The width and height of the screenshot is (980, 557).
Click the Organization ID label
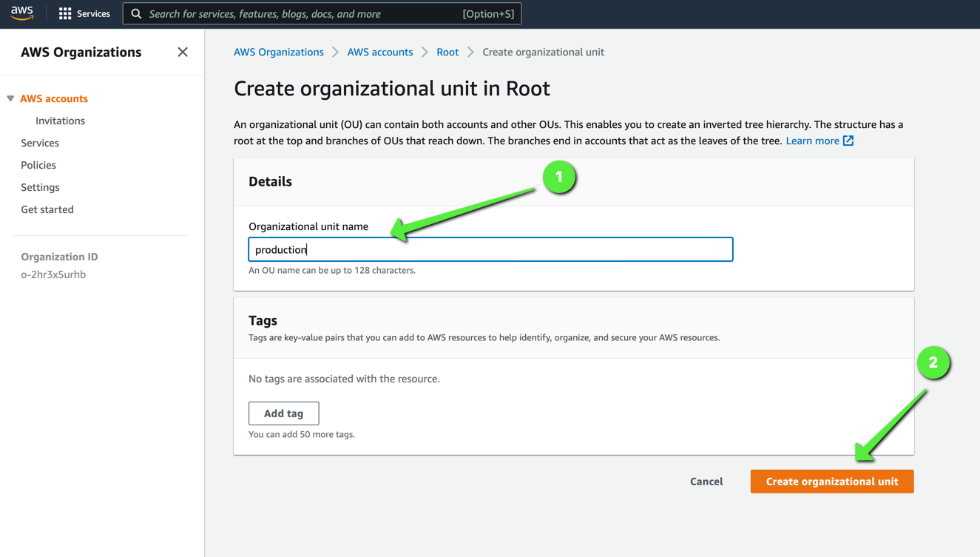(59, 257)
